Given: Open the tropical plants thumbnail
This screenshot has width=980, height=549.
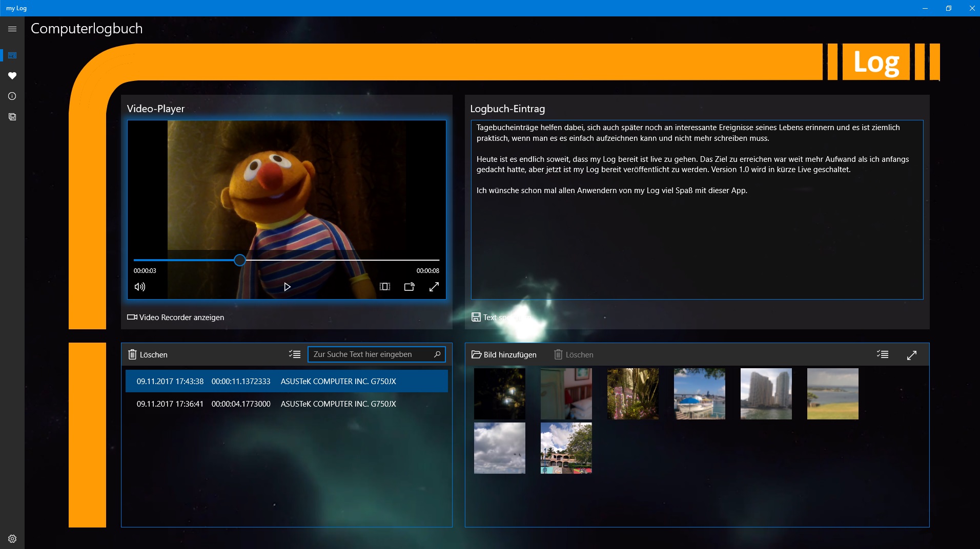Looking at the screenshot, I should [x=633, y=394].
